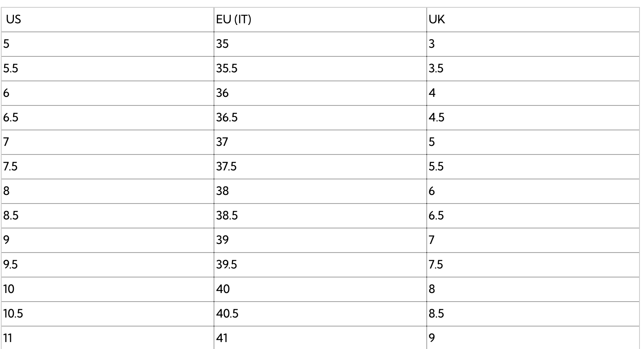The height and width of the screenshot is (349, 644).
Task: Select the EU size 41 cell
Action: pyautogui.click(x=222, y=338)
